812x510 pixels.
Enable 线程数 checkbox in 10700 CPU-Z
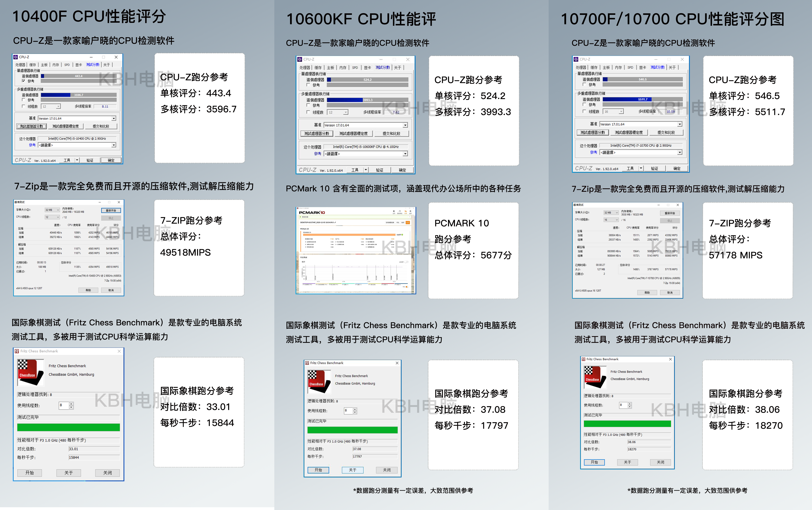(x=584, y=111)
